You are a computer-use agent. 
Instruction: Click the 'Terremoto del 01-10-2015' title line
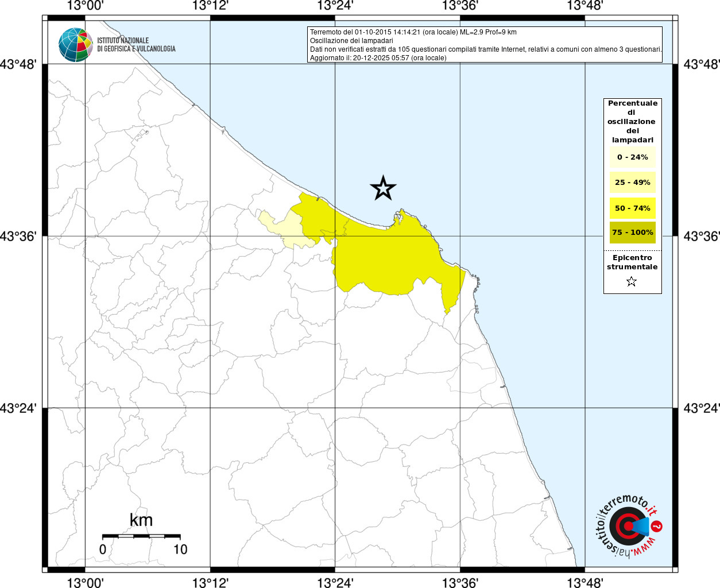(x=413, y=32)
